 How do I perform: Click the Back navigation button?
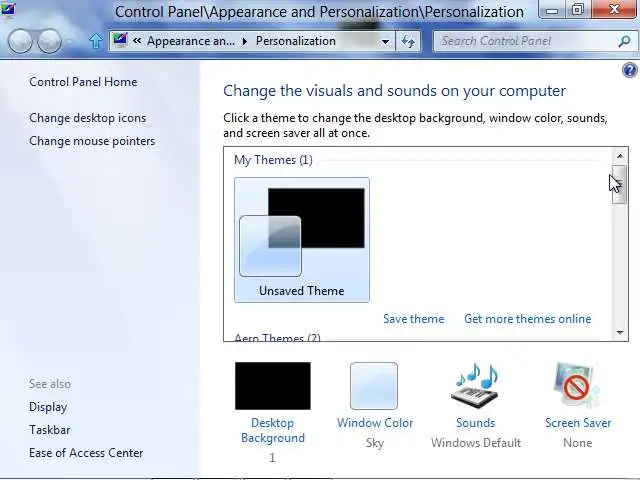tap(20, 41)
